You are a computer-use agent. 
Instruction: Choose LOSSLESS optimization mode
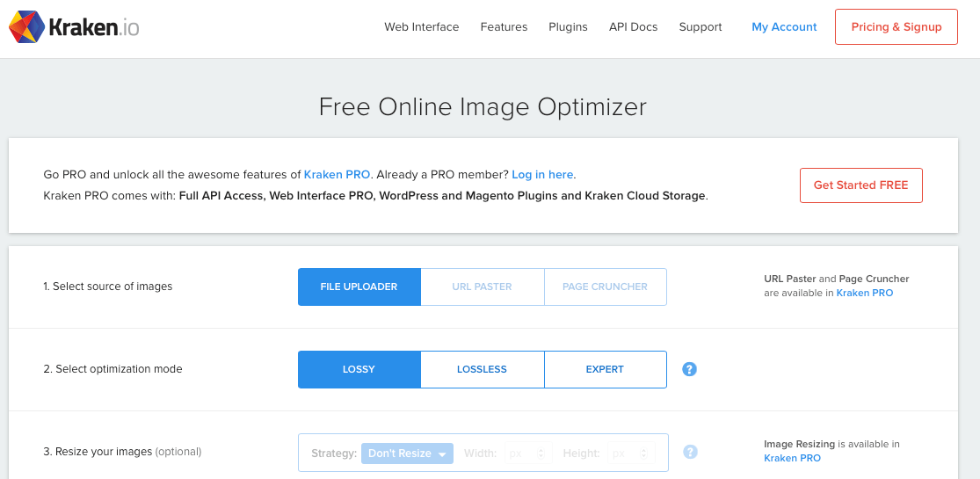click(482, 369)
